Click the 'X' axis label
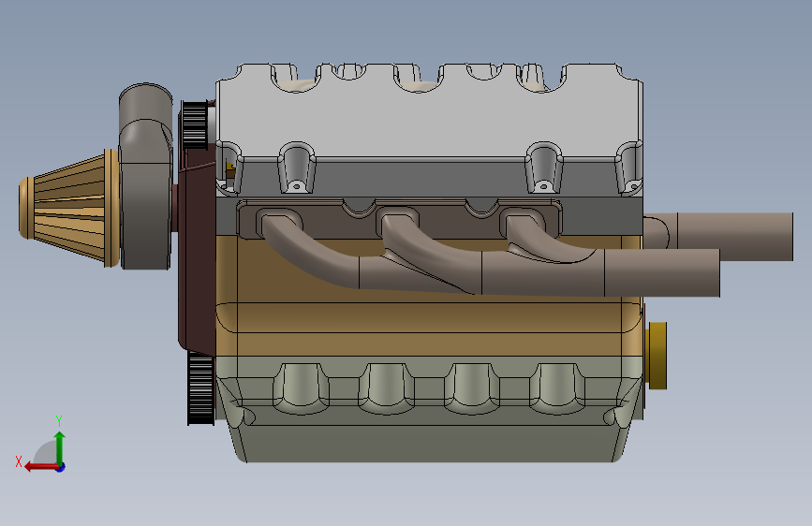This screenshot has width=812, height=526. click(19, 461)
